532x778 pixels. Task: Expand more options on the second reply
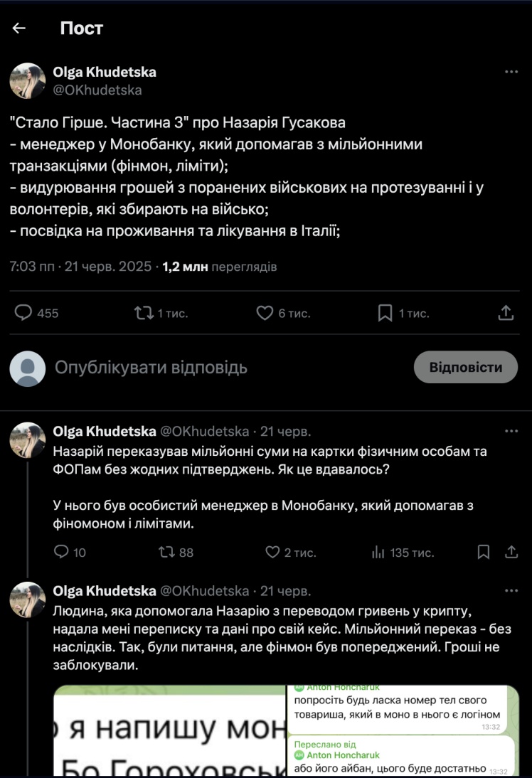[x=511, y=590]
